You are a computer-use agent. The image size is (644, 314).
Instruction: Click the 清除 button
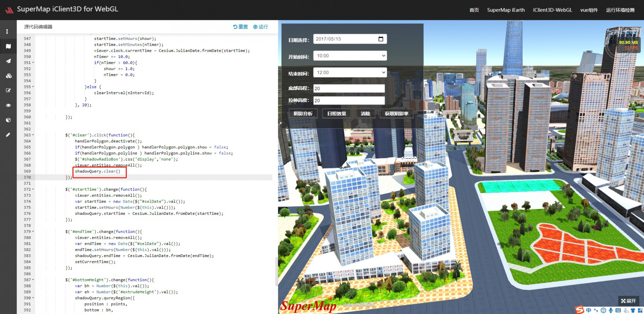pos(365,113)
